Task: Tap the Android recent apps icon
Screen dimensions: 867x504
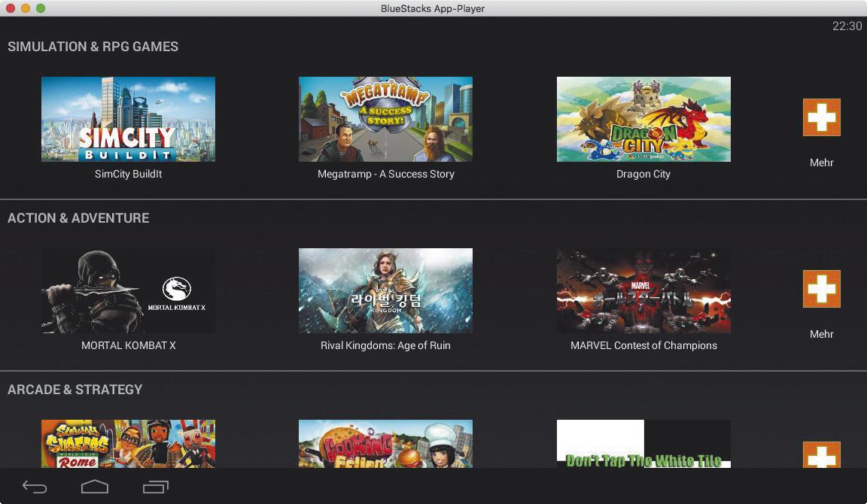Action: pos(155,486)
